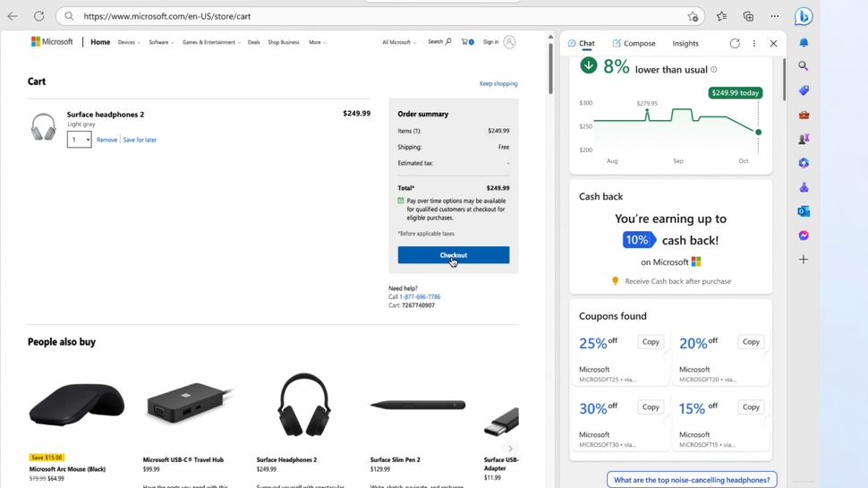Expand Games & Entertainment menu

point(211,42)
